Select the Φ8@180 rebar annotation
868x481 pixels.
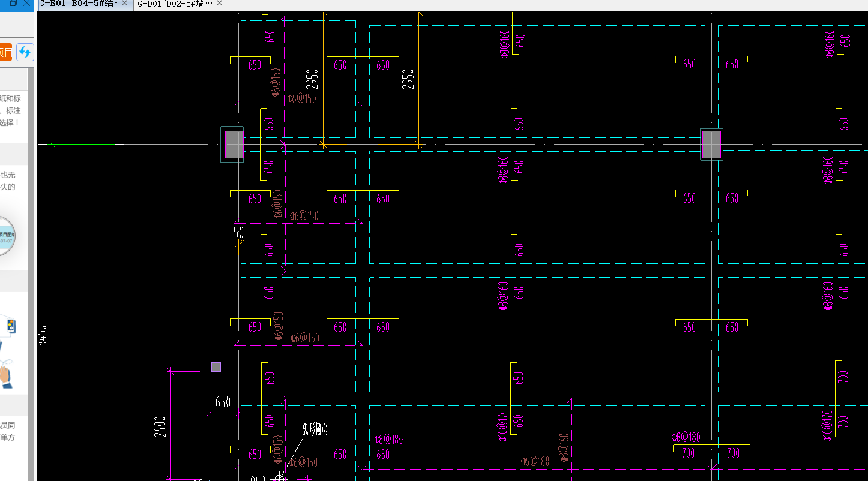686,438
